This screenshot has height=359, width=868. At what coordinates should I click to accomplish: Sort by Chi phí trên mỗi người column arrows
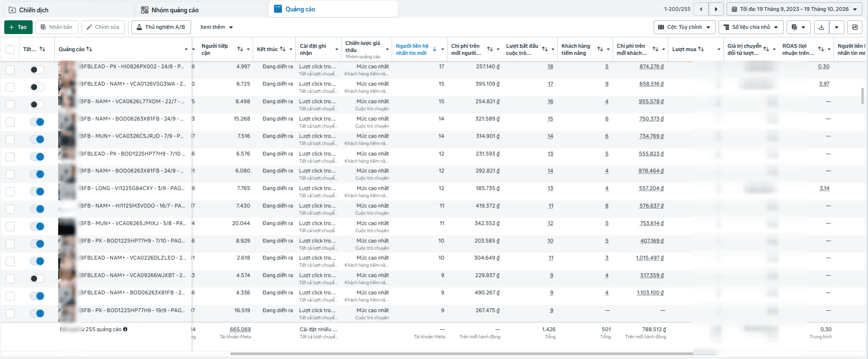[x=490, y=49]
